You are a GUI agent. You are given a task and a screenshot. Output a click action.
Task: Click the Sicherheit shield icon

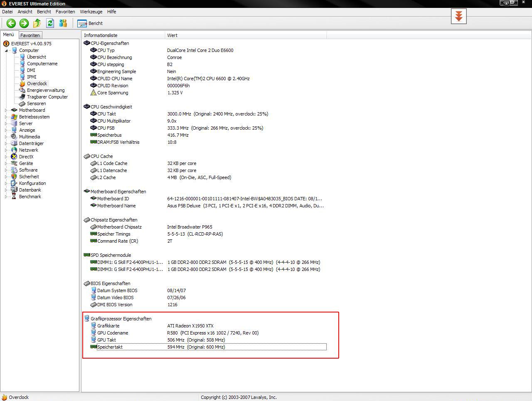pos(14,177)
